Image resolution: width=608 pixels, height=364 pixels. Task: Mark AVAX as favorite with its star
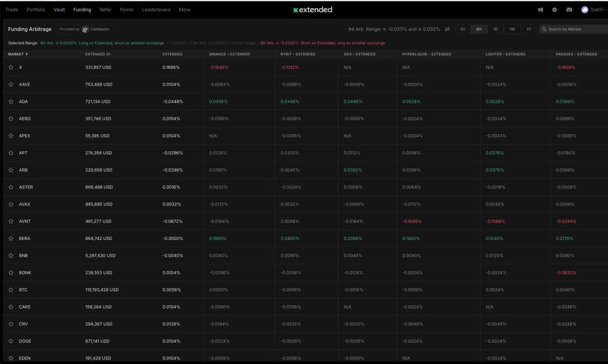[x=11, y=204]
